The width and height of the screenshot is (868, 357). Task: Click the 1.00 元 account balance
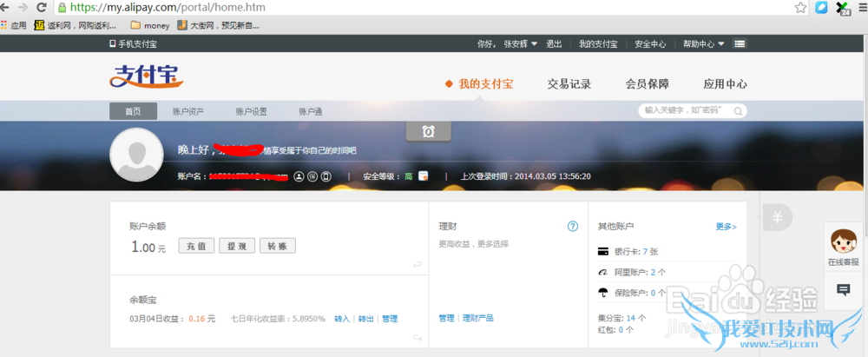(x=148, y=248)
